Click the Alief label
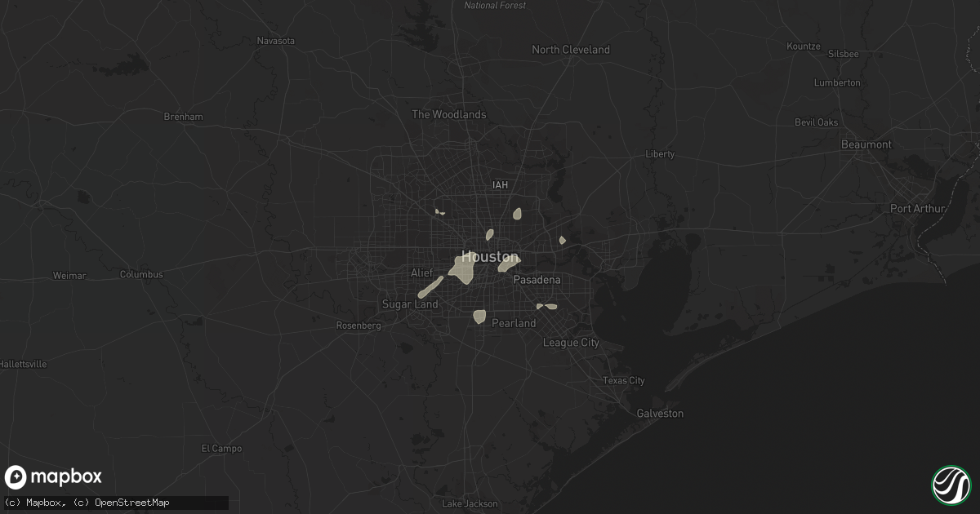The width and height of the screenshot is (980, 514). click(421, 273)
